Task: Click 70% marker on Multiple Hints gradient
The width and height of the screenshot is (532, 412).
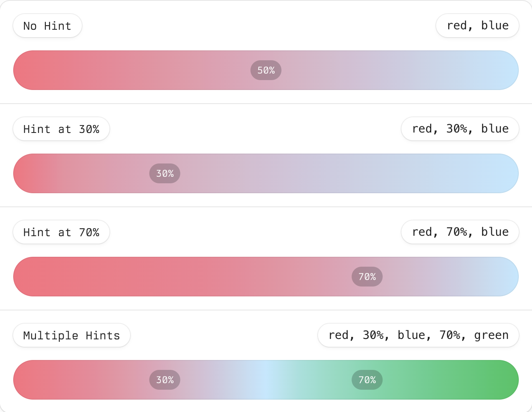Action: click(x=367, y=380)
